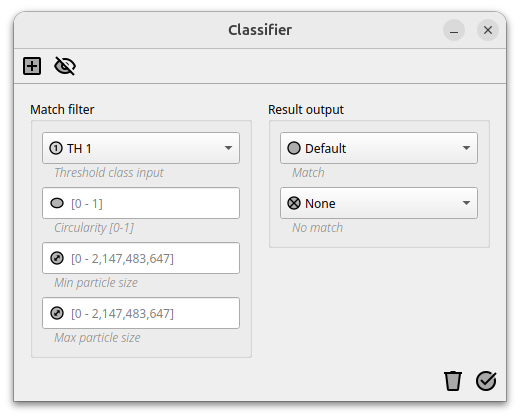The height and width of the screenshot is (418, 520).
Task: Open the TH 1 threshold class dropdown
Action: coord(141,148)
